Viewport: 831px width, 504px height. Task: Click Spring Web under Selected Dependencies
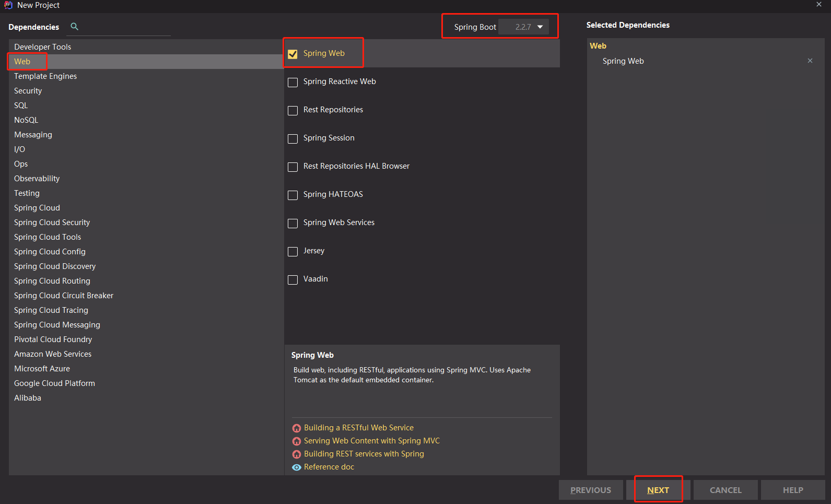click(x=623, y=61)
